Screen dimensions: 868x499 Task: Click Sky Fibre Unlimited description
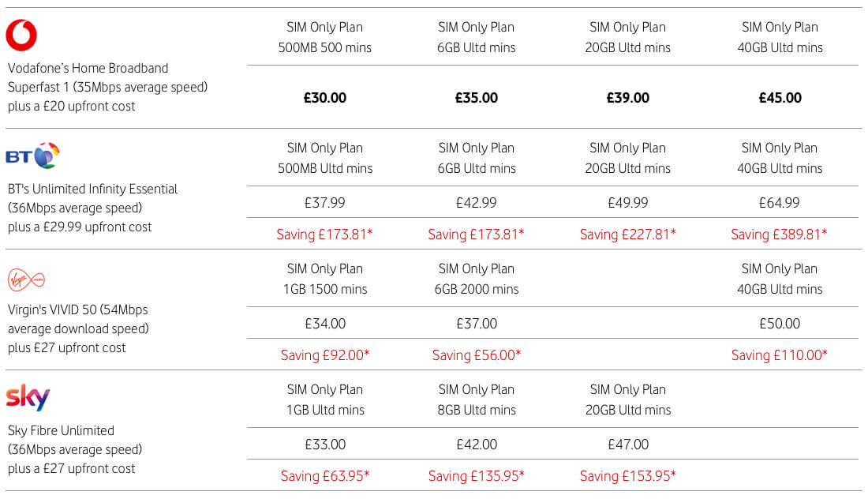75,449
